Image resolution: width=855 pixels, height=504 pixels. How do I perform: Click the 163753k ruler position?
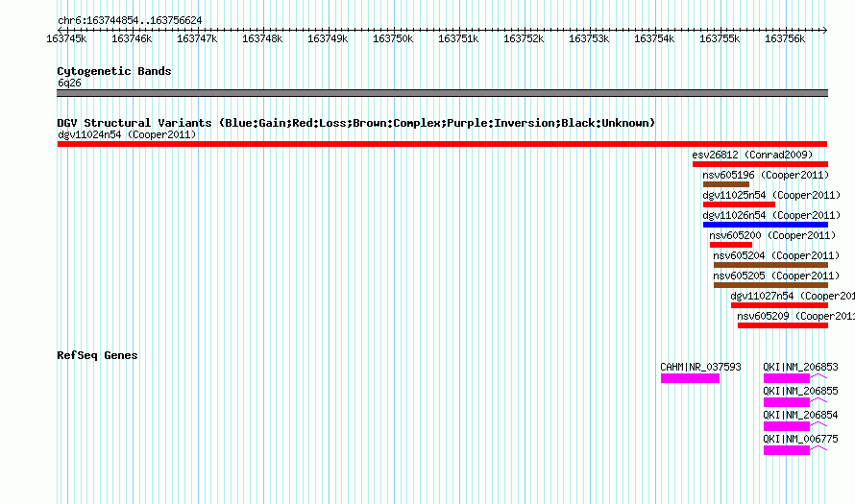589,38
